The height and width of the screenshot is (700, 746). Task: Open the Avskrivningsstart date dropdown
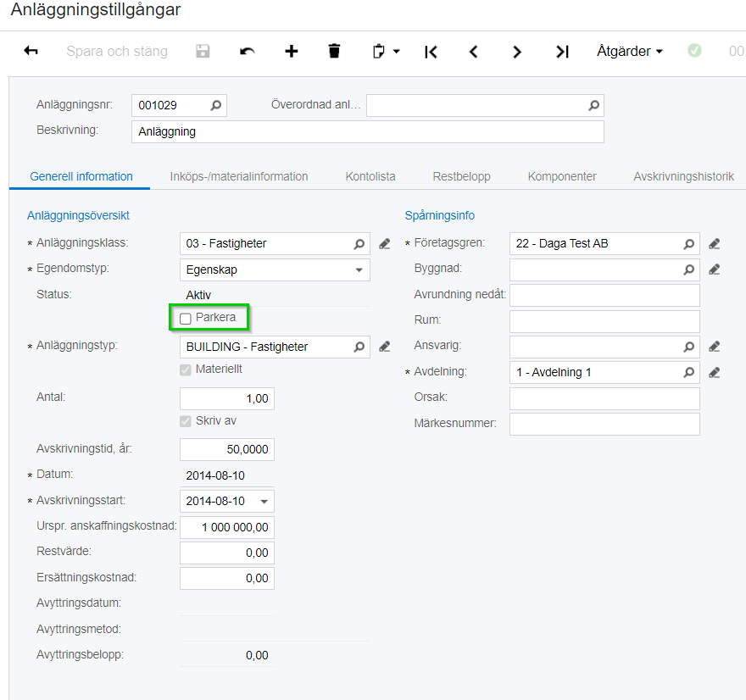coord(264,501)
